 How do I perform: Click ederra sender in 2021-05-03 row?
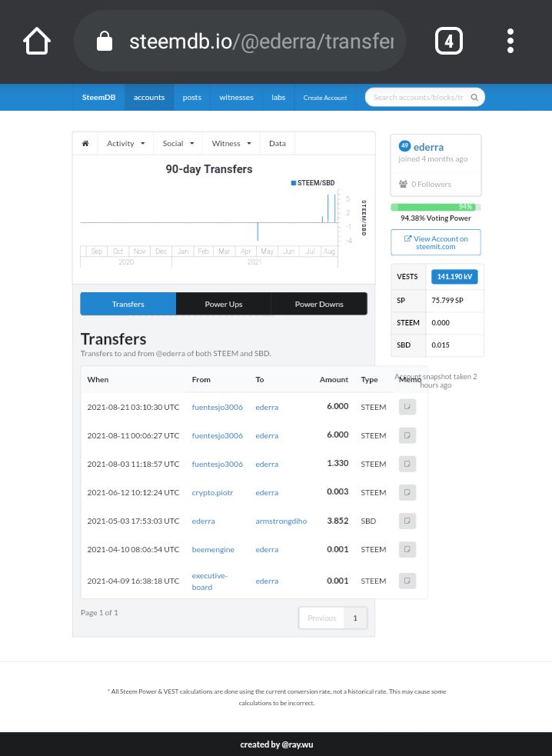pos(204,521)
